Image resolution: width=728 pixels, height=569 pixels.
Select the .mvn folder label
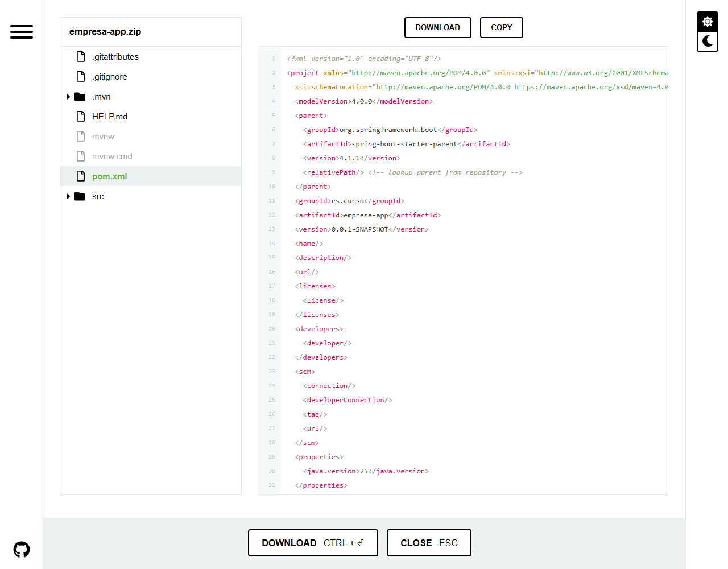pos(101,97)
